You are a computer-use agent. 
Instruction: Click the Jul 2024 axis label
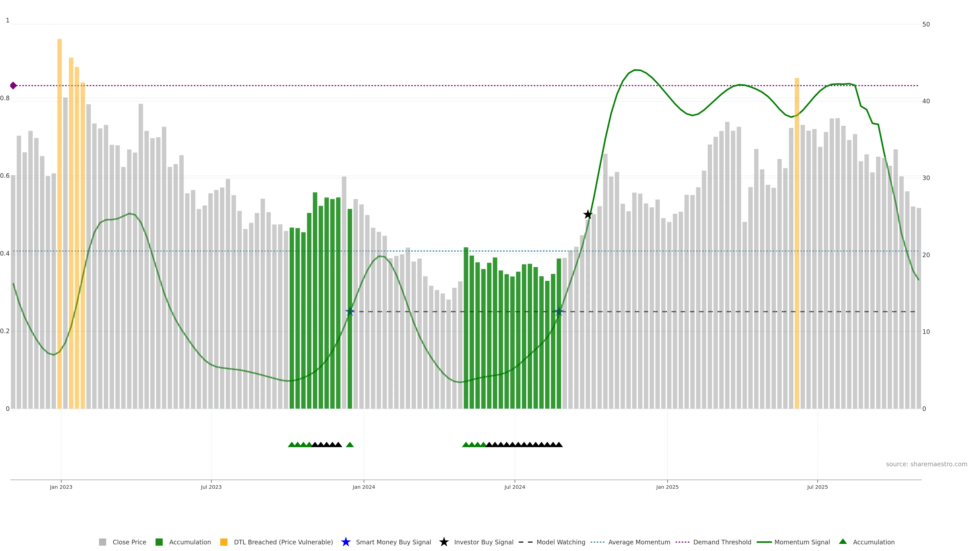click(514, 487)
